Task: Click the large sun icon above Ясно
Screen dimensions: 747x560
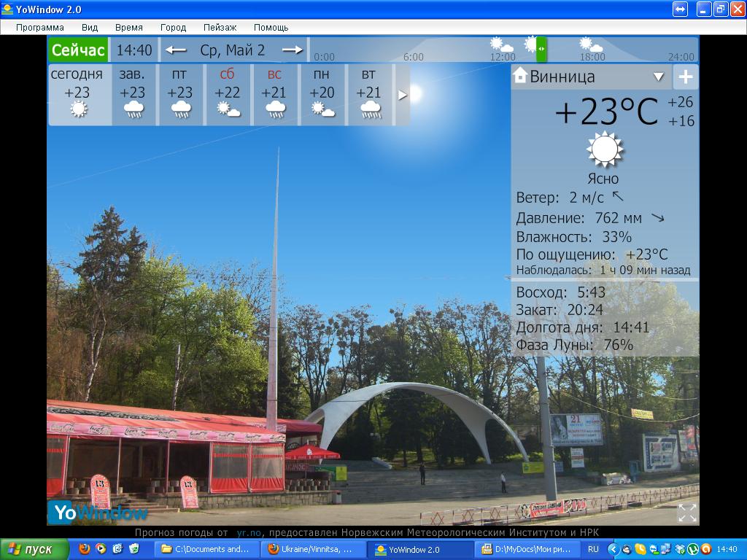Action: (605, 149)
